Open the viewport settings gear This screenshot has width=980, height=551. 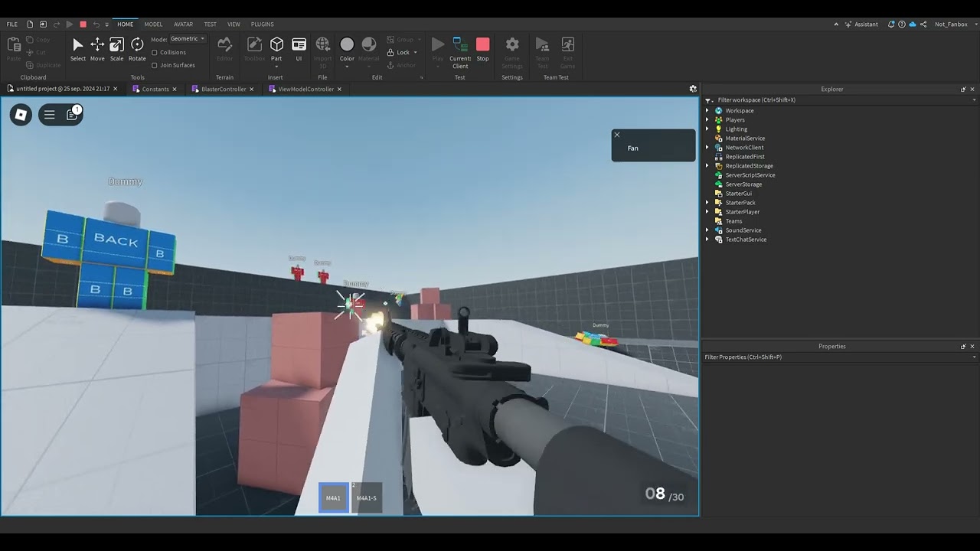693,89
